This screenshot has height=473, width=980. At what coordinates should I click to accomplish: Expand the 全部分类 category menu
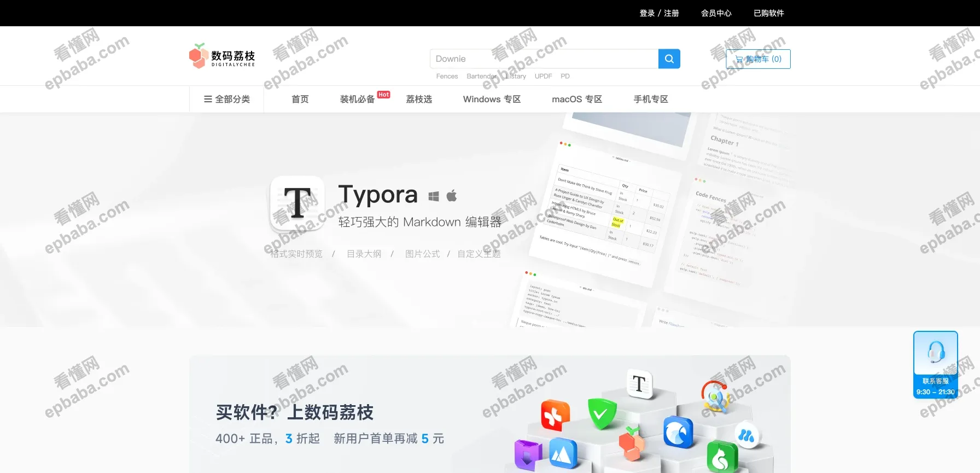227,100
